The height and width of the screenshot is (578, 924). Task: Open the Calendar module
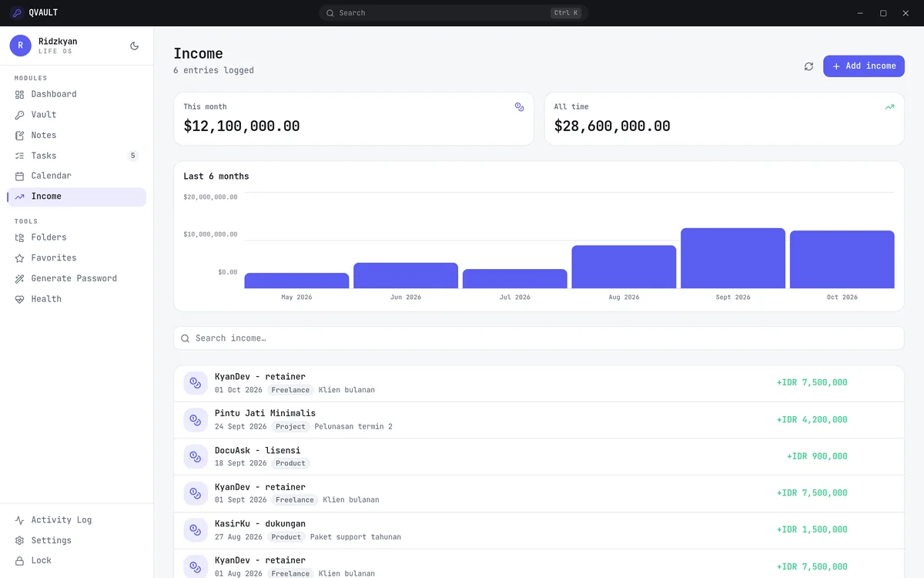tap(77, 176)
